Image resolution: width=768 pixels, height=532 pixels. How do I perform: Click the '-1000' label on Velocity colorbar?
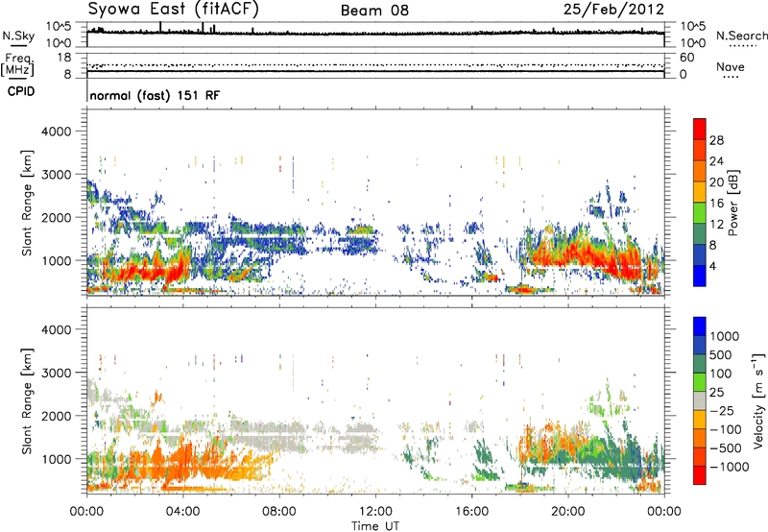[729, 467]
